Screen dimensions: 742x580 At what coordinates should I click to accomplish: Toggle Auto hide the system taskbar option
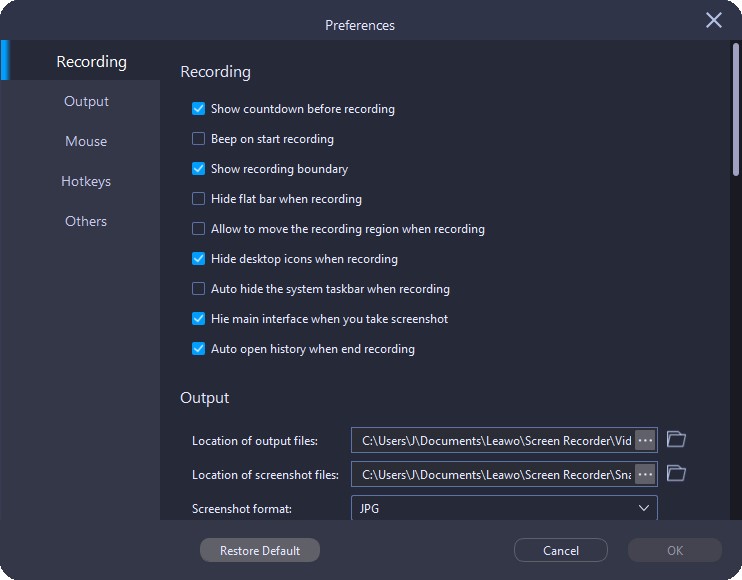[198, 289]
